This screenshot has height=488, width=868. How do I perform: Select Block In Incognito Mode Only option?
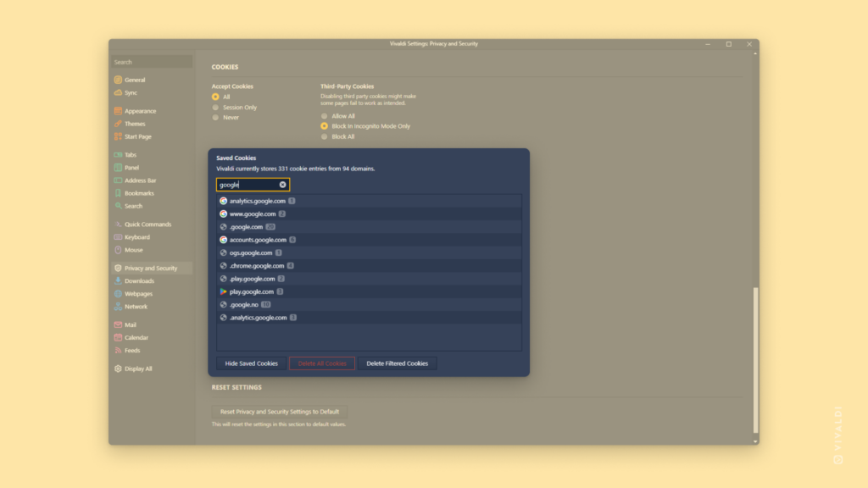[325, 126]
